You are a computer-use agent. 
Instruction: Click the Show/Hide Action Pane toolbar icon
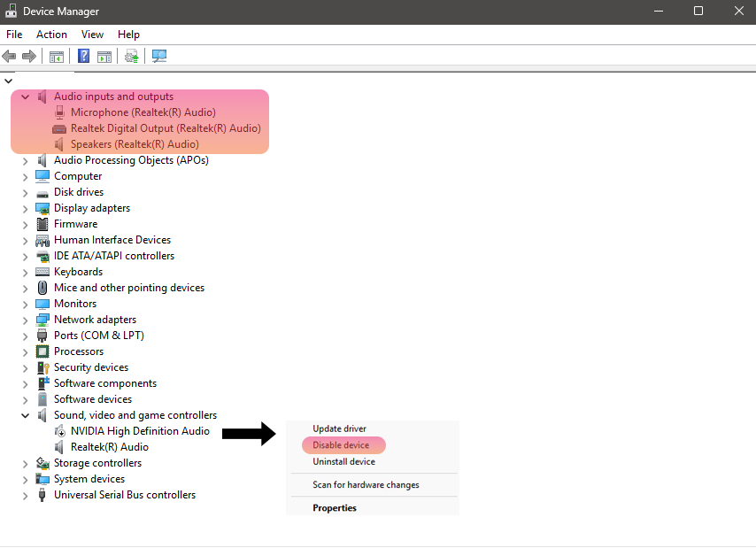(x=104, y=57)
